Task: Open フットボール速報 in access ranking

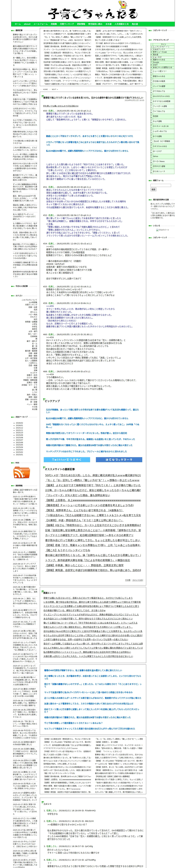Action: pyautogui.click(x=160, y=106)
